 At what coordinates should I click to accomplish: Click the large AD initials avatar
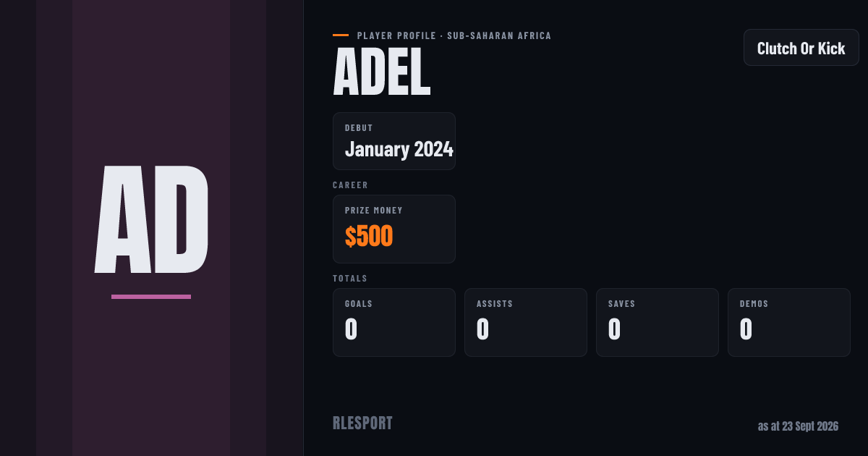(151, 220)
